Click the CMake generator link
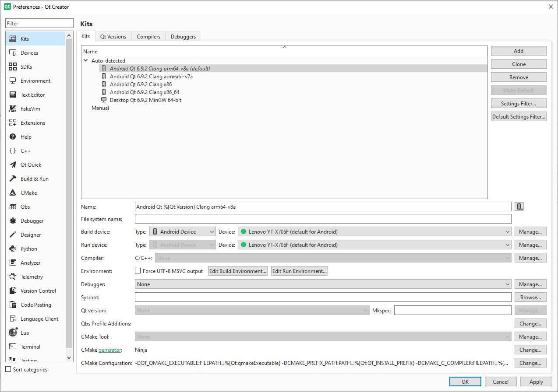Viewport: 558px width, 392px height. (x=110, y=350)
